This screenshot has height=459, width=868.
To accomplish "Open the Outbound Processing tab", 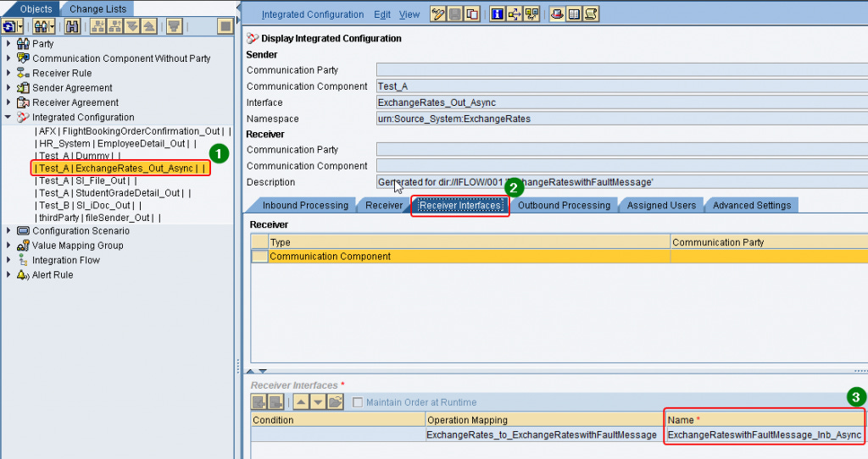I will pyautogui.click(x=564, y=205).
